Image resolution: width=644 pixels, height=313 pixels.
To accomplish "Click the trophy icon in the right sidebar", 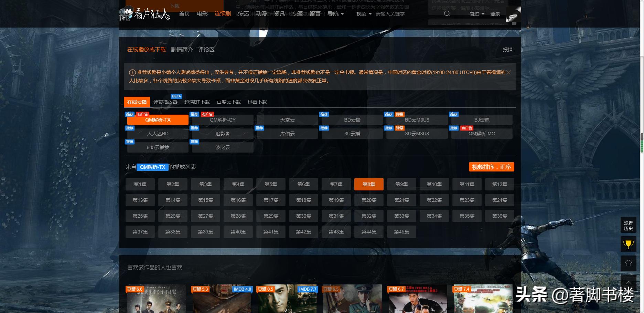I will coord(628,244).
